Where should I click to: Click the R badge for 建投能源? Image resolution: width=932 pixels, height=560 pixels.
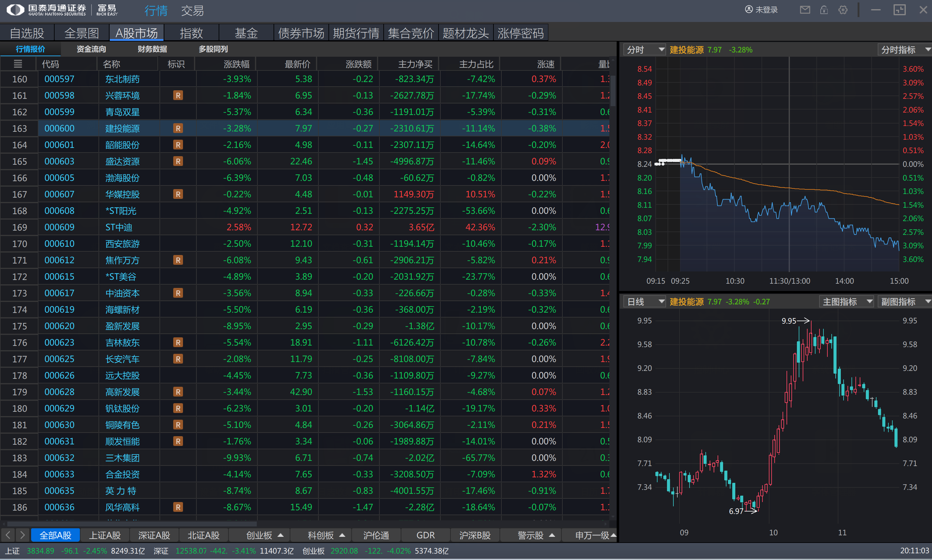coord(178,128)
